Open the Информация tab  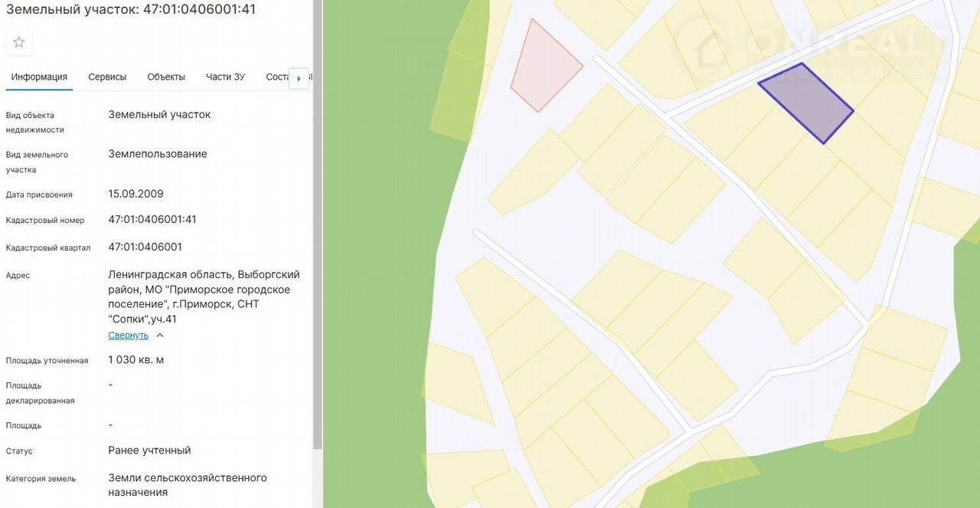coord(39,77)
